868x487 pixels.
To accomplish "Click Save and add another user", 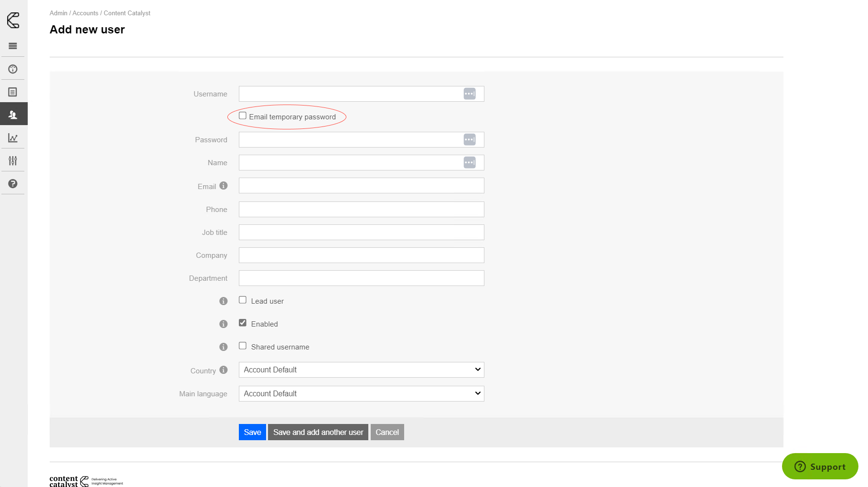I will coord(318,432).
